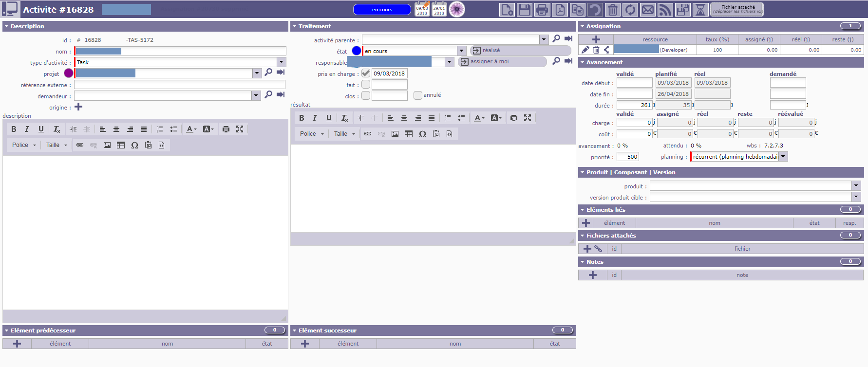Toggle the 'pris en charge' checkbox
This screenshot has width=868, height=367.
coord(366,73)
